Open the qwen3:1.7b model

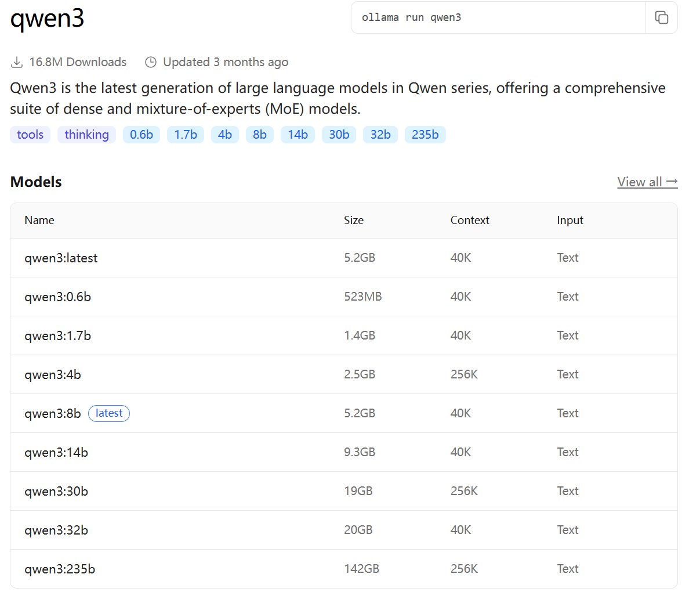(x=57, y=336)
